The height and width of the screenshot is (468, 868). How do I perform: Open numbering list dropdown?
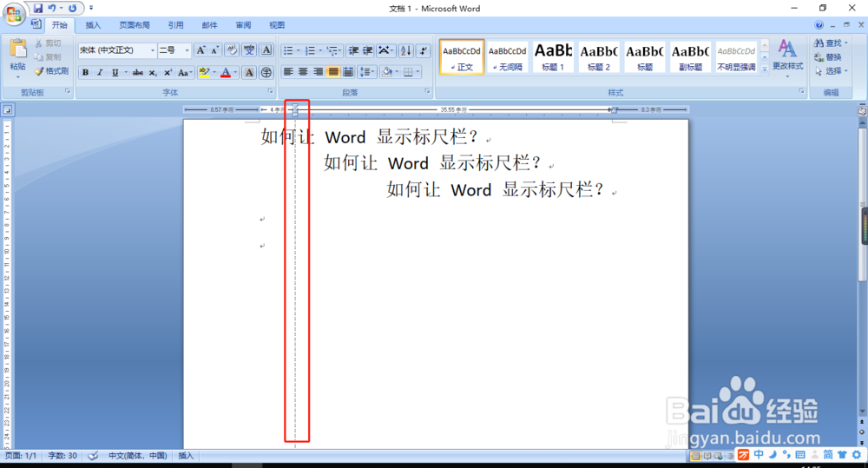tap(320, 50)
